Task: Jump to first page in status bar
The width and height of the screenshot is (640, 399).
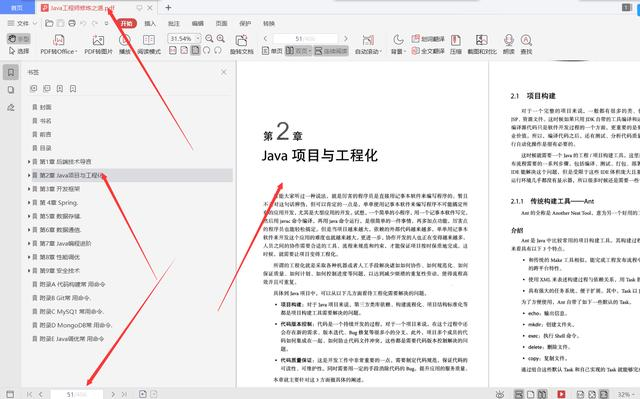Action: tap(29, 394)
